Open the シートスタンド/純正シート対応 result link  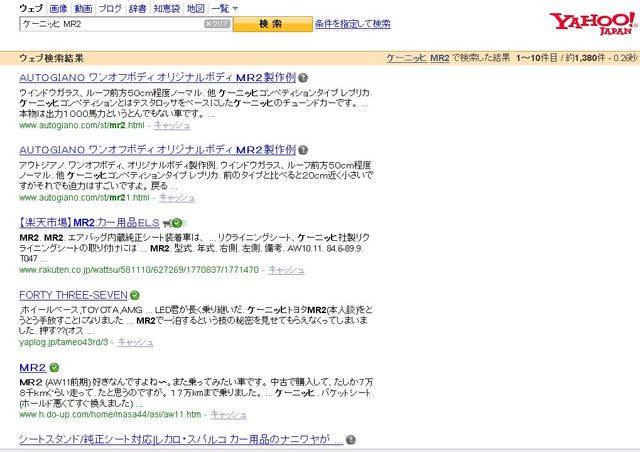coord(181,440)
